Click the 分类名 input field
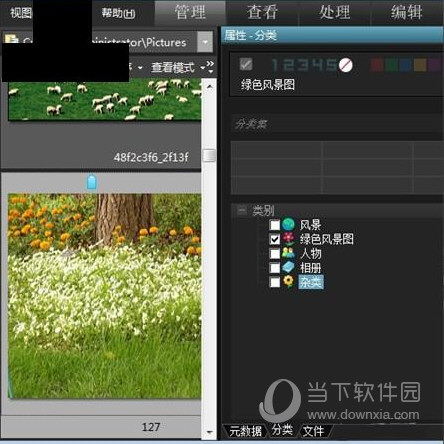 (x=337, y=124)
